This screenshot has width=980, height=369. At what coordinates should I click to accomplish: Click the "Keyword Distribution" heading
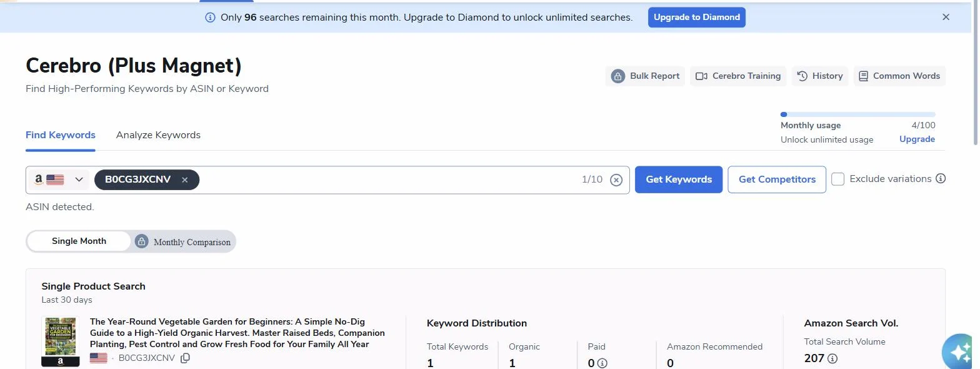(x=477, y=323)
